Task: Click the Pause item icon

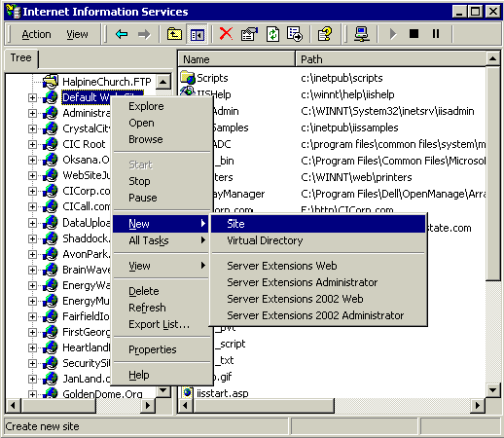Action: (436, 34)
